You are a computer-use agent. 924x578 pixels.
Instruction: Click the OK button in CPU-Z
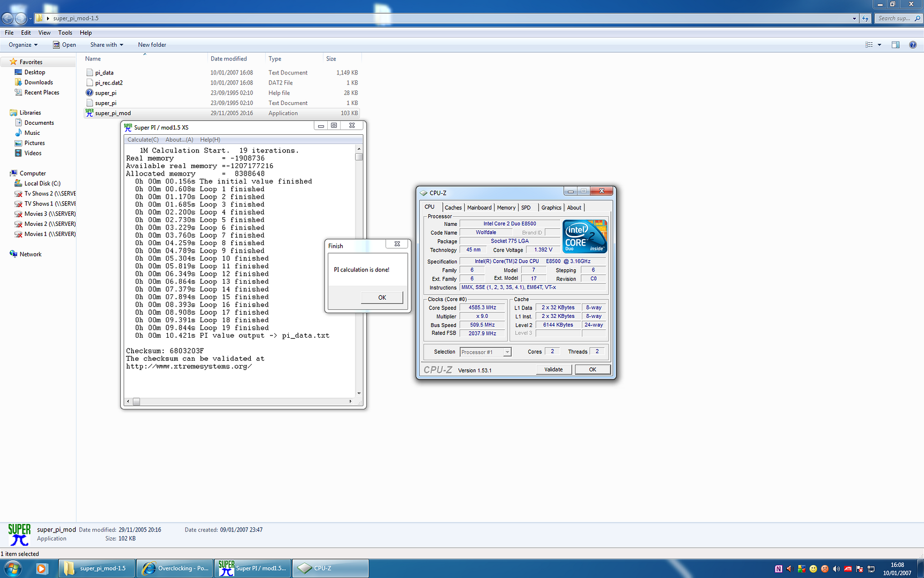coord(592,370)
